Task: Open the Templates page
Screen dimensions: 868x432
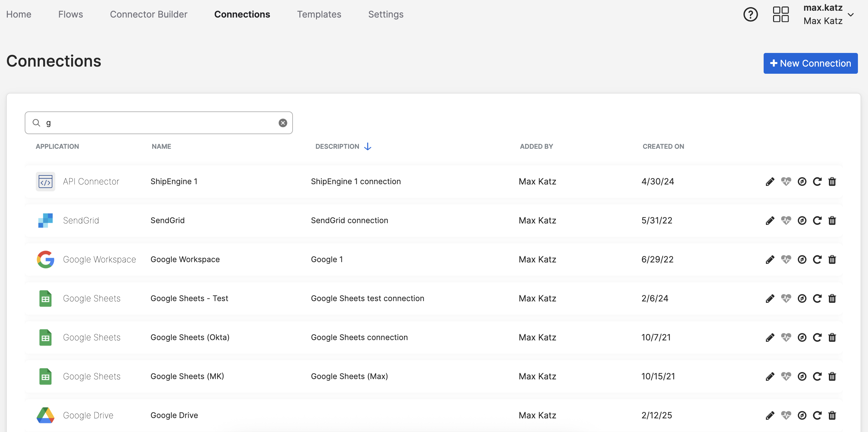Action: coord(319,14)
